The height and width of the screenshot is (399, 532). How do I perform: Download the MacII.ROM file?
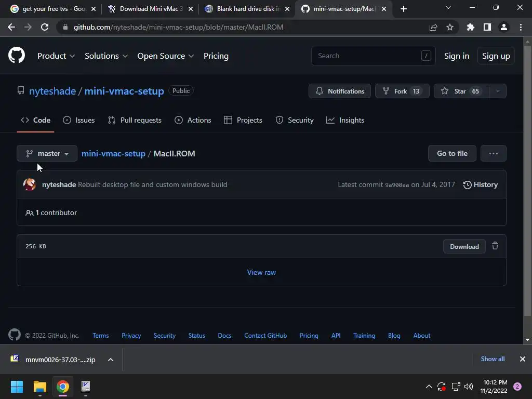tap(464, 247)
